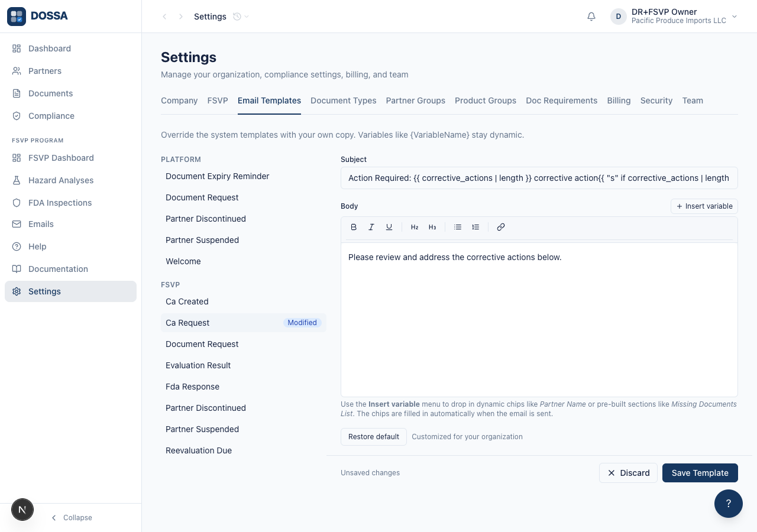The image size is (757, 532).
Task: Open notifications bell
Action: 591,17
